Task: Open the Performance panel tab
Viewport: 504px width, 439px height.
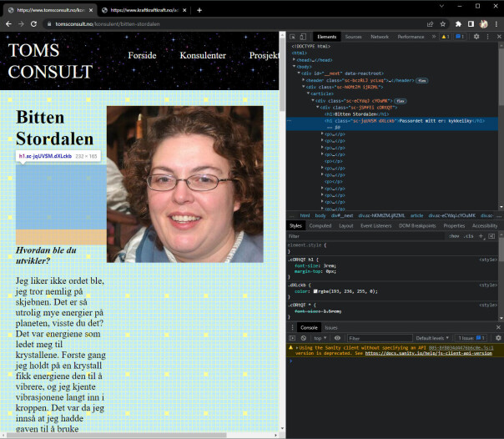Action: pos(411,37)
